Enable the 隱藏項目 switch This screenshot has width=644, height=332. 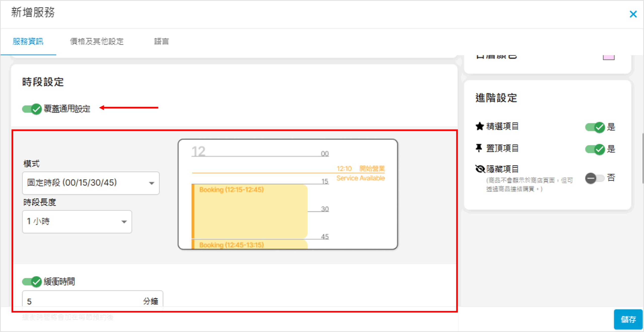pyautogui.click(x=595, y=178)
